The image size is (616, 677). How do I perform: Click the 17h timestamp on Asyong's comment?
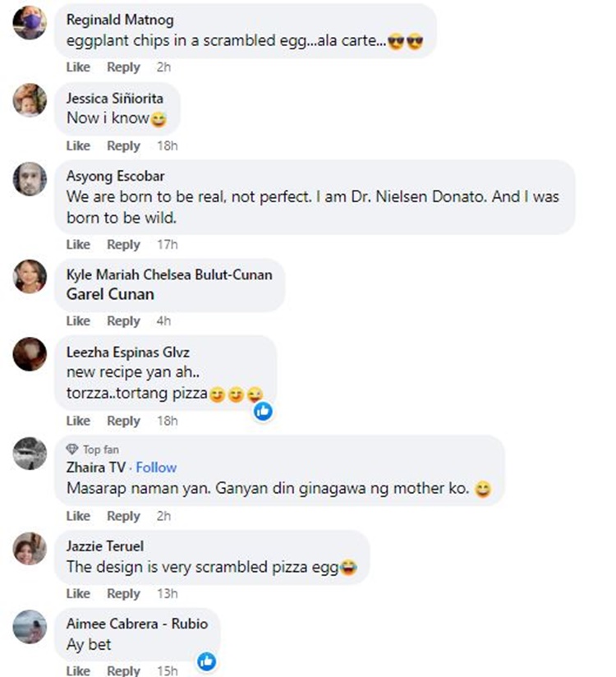tap(168, 244)
